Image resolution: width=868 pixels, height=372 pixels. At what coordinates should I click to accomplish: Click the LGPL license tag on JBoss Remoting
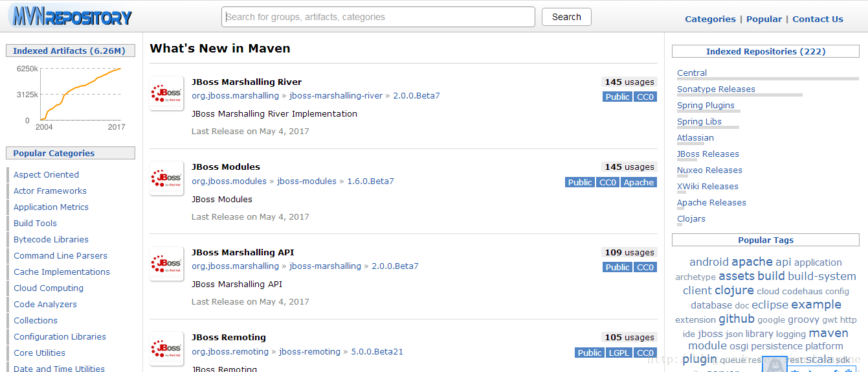coord(619,353)
